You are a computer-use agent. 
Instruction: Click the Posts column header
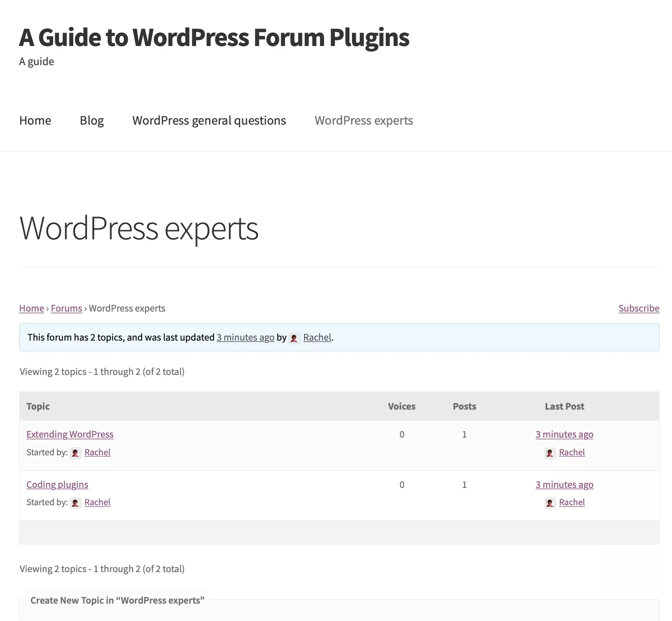pos(465,406)
